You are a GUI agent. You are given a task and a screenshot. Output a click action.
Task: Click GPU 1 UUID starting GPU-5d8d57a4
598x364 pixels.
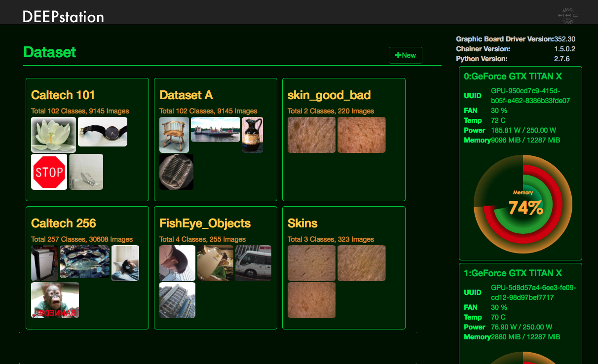click(x=533, y=292)
